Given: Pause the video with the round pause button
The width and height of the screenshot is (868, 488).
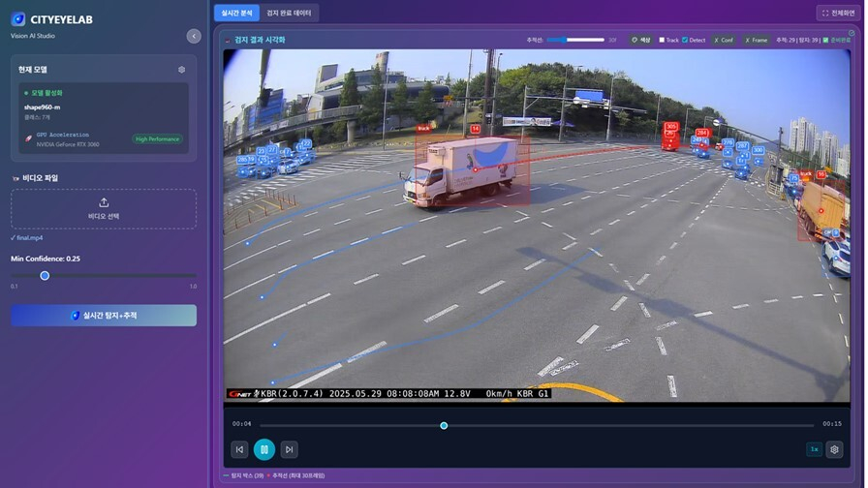Looking at the screenshot, I should click(263, 449).
